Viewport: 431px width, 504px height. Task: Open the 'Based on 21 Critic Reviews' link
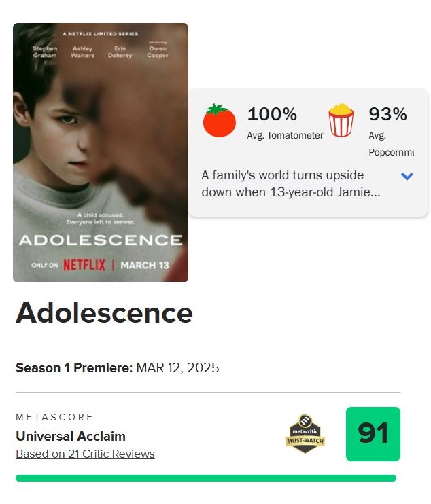(x=85, y=454)
